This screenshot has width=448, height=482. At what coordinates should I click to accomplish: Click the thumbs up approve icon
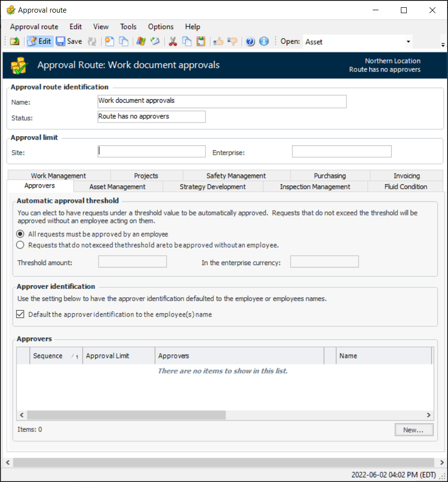(x=218, y=41)
